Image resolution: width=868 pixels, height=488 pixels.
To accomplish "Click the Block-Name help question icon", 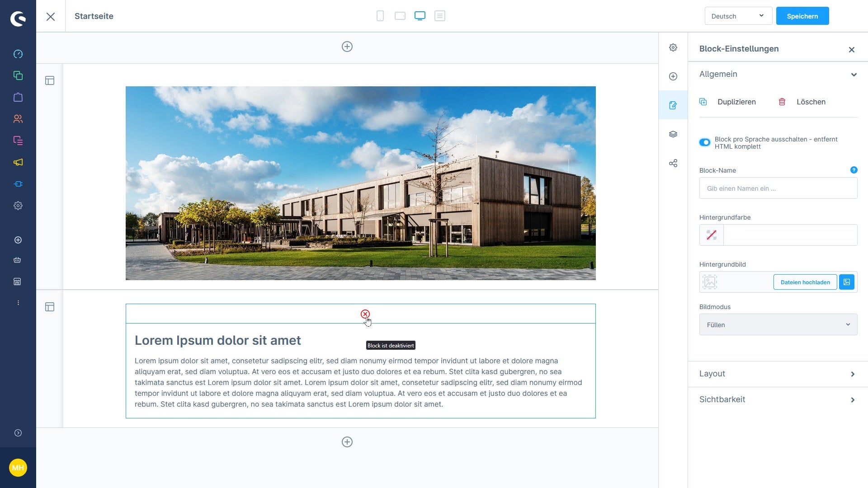I will 854,170.
